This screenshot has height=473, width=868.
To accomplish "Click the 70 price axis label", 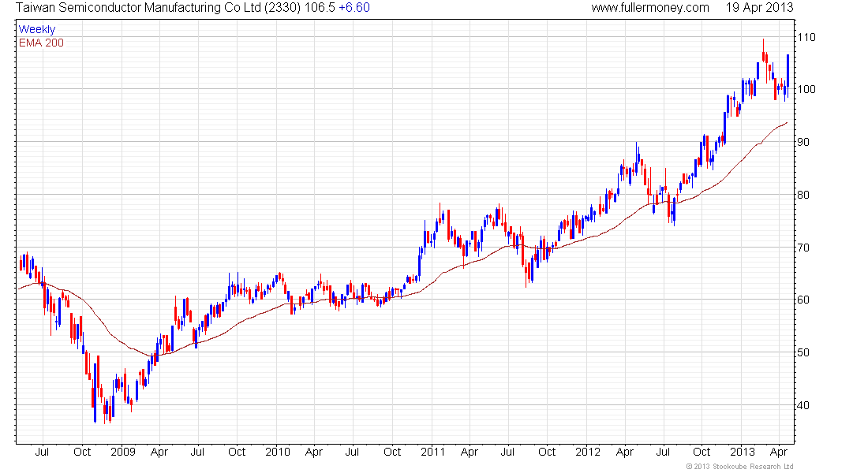I will click(803, 248).
